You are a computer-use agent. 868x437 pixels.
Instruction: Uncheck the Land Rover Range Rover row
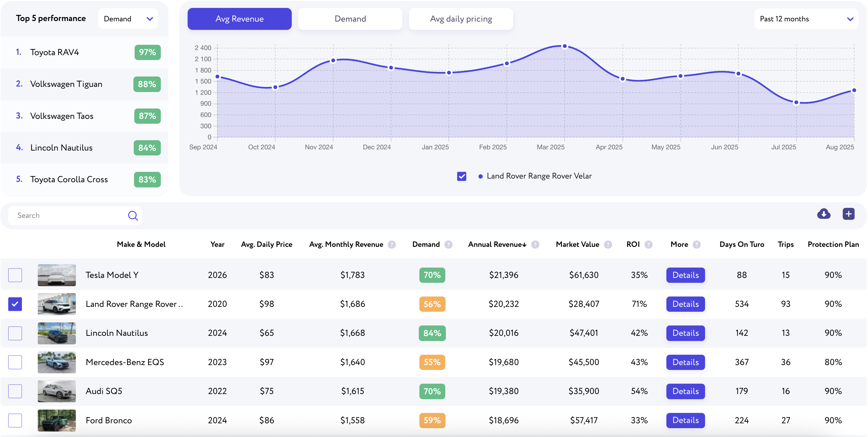15,304
